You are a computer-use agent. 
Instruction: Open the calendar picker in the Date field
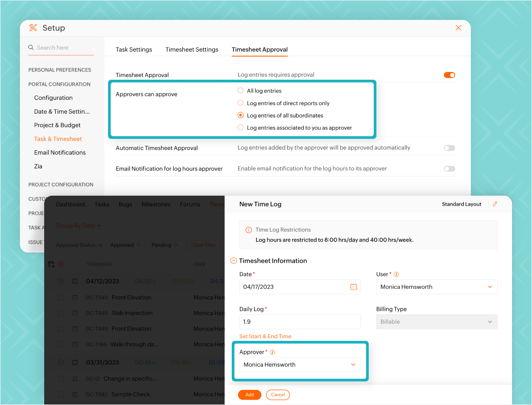[353, 287]
